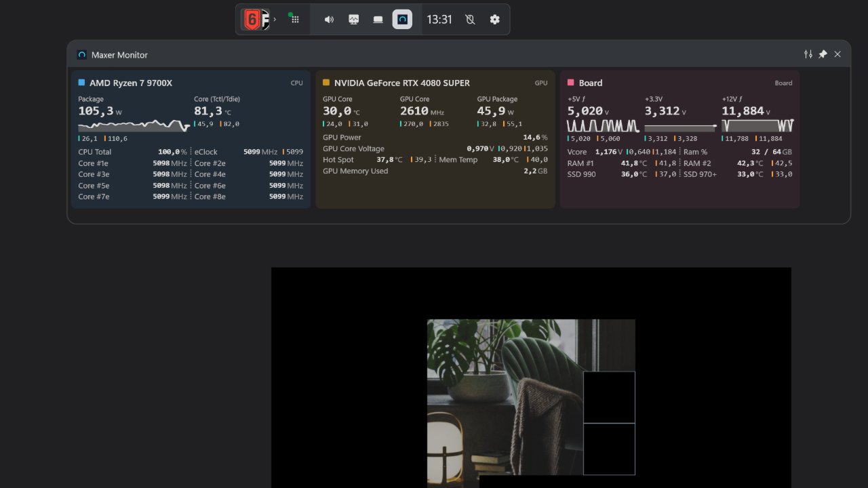Select the AMD Ryzen 7 9700X heading

click(x=131, y=83)
